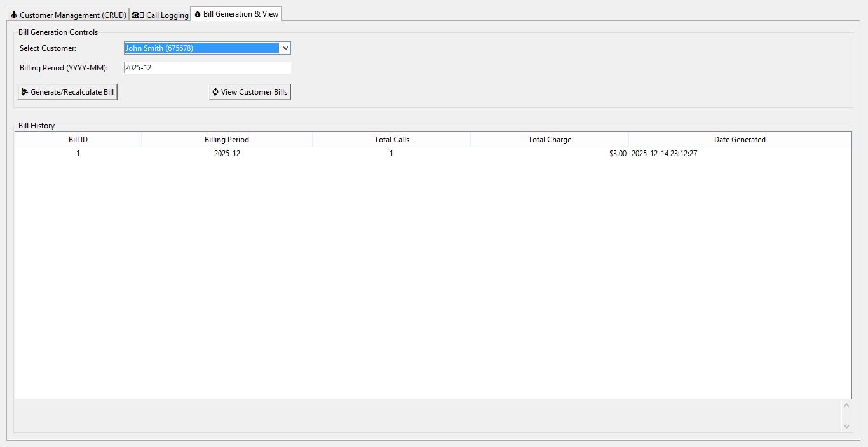Viewport: 868px width, 447px height.
Task: Click the 2025-12-14 23:12:27 date cell
Action: (x=664, y=154)
